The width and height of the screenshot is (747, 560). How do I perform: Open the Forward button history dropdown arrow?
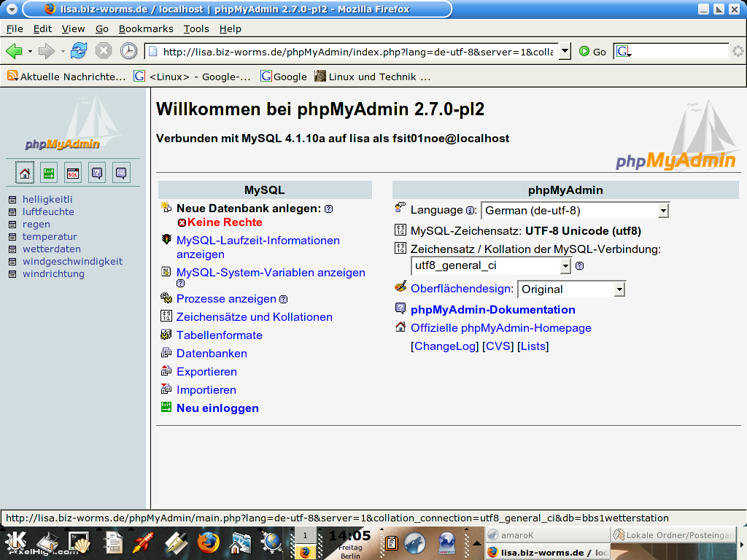coord(63,51)
